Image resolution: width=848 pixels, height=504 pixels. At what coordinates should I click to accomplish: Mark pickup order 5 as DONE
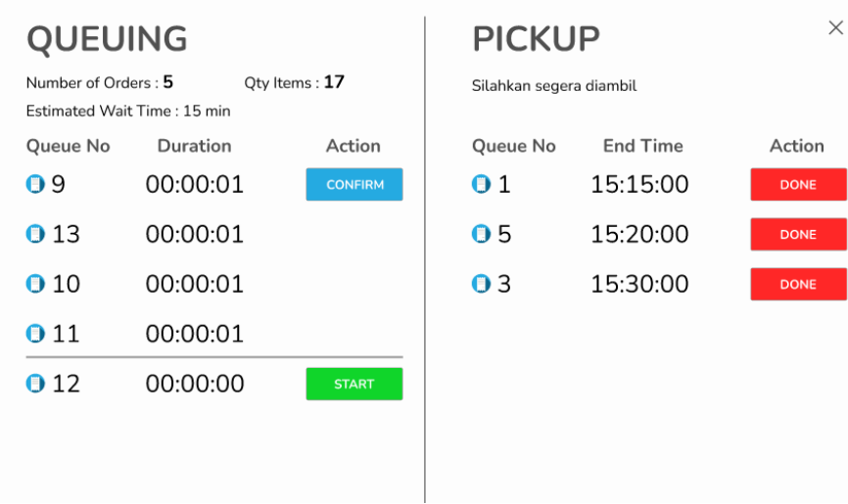pos(797,235)
